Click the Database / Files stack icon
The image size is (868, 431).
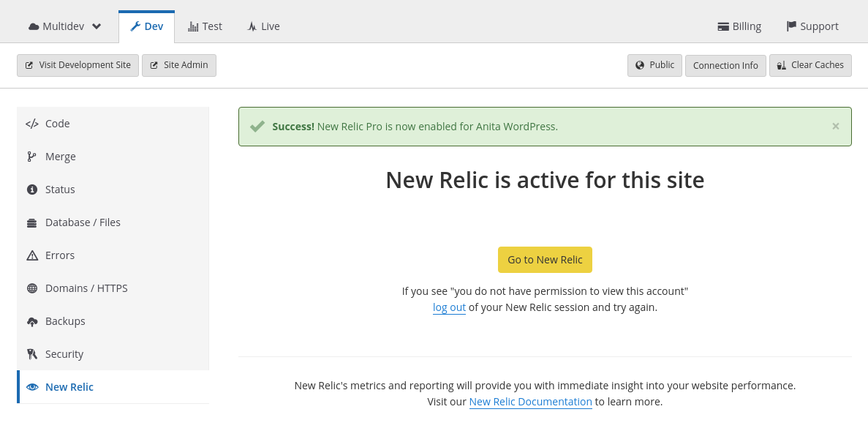tap(31, 222)
